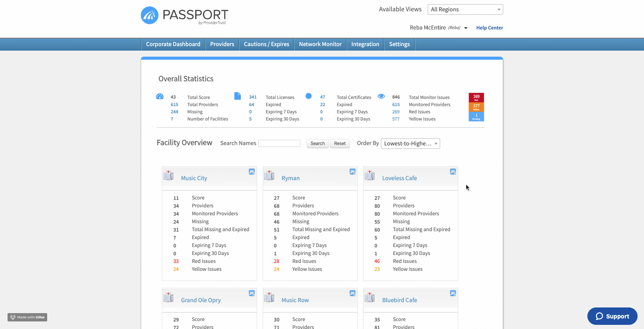Click the Grand Ole Opry building icon
This screenshot has height=329, width=644.
coord(168,298)
